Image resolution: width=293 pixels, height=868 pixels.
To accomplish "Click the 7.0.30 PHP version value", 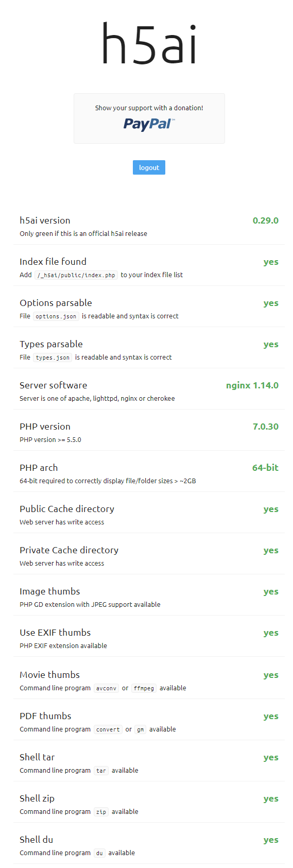I will pos(265,427).
